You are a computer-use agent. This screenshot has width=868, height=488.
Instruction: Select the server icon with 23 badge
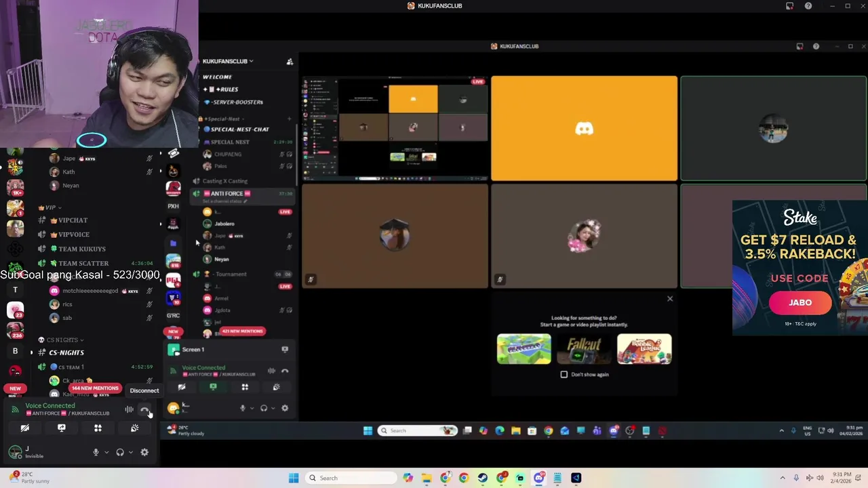tap(15, 310)
